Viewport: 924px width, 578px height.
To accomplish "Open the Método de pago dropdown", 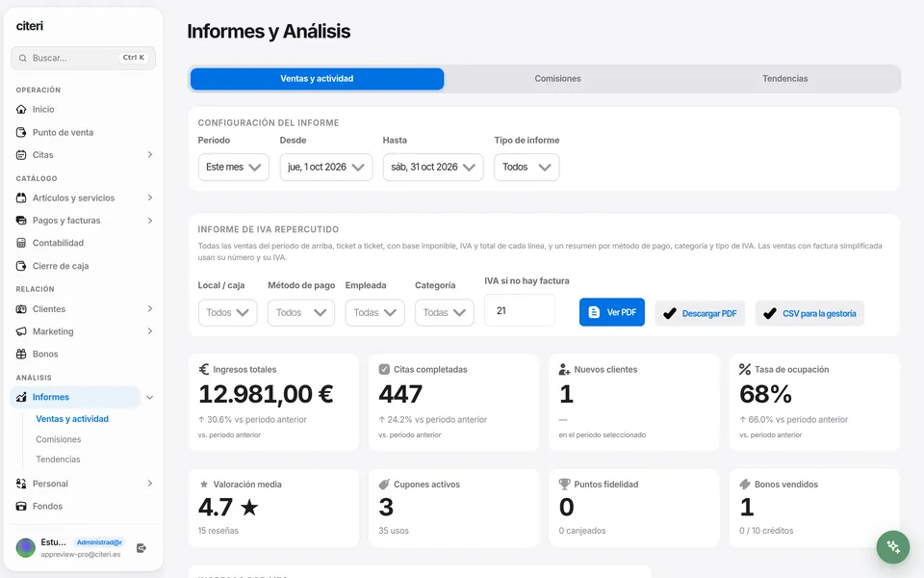I will tap(301, 312).
